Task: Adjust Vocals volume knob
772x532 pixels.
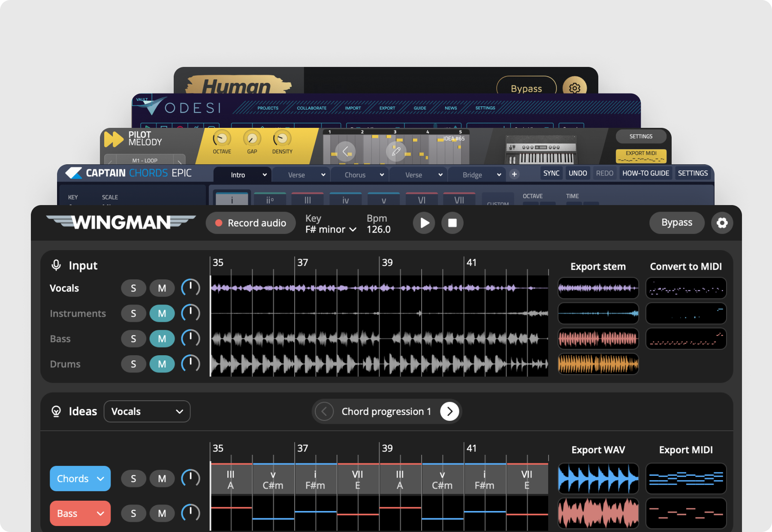Action: click(191, 287)
